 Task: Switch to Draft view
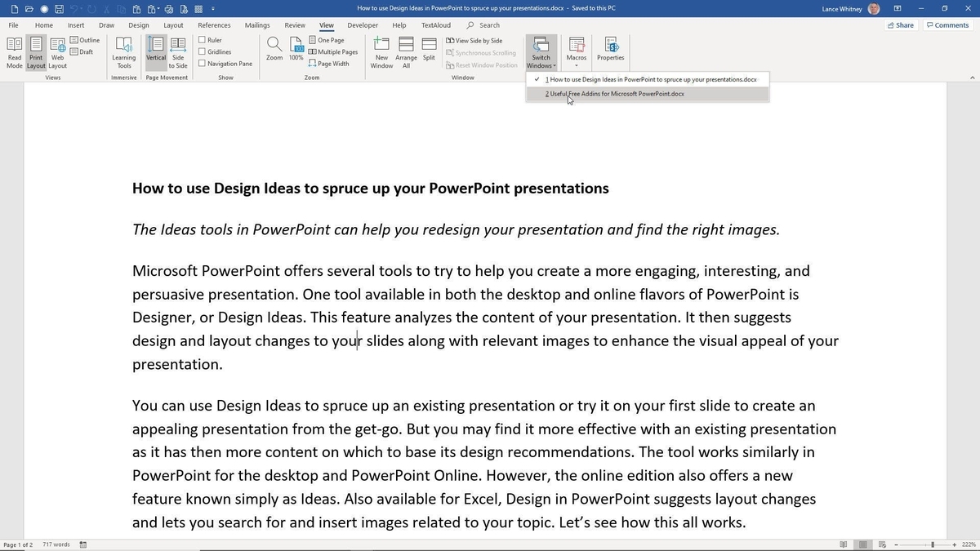pos(82,51)
